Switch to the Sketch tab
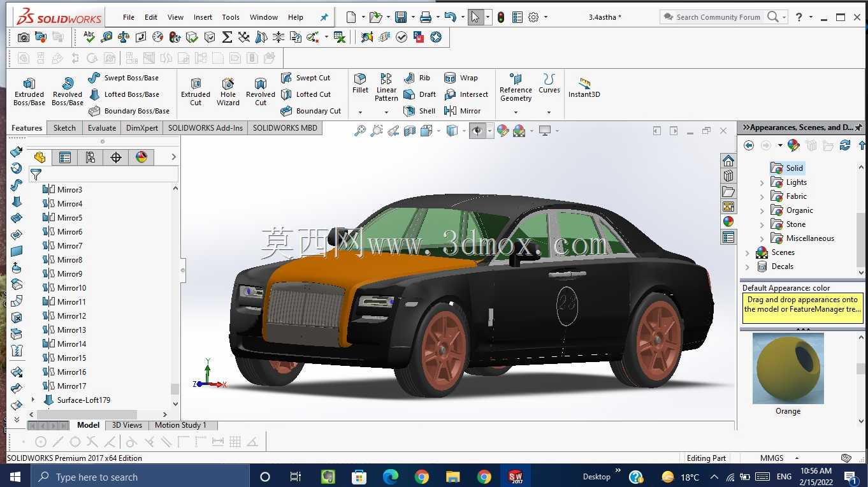 (x=64, y=127)
